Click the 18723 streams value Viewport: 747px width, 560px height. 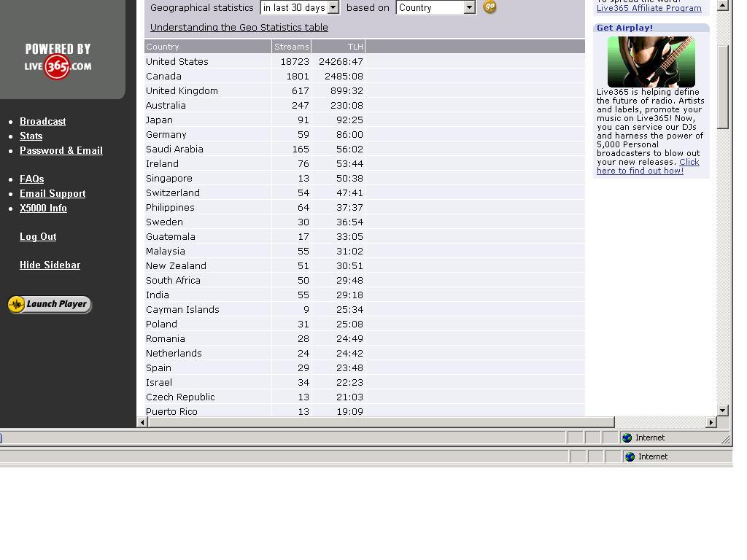point(295,61)
